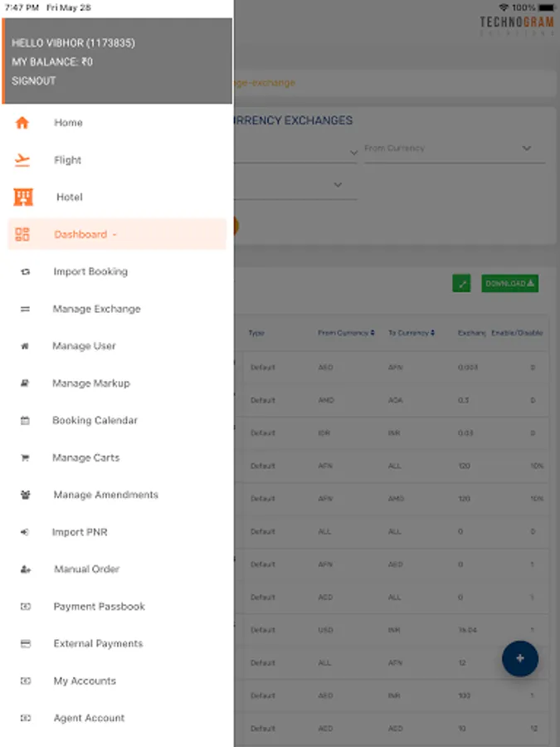Screen dimensions: 560x747
Task: Click the Dashboard grid icon
Action: (x=22, y=234)
